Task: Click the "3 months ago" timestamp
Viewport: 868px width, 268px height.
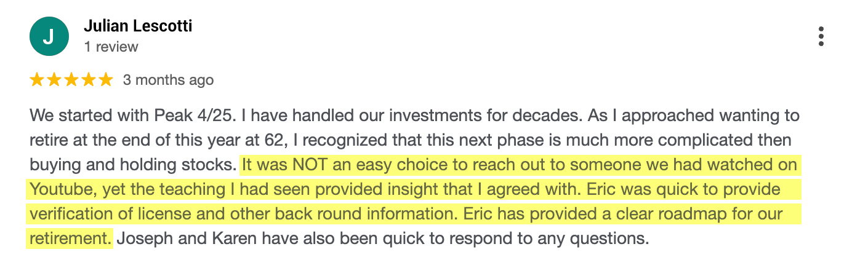Action: [168, 80]
